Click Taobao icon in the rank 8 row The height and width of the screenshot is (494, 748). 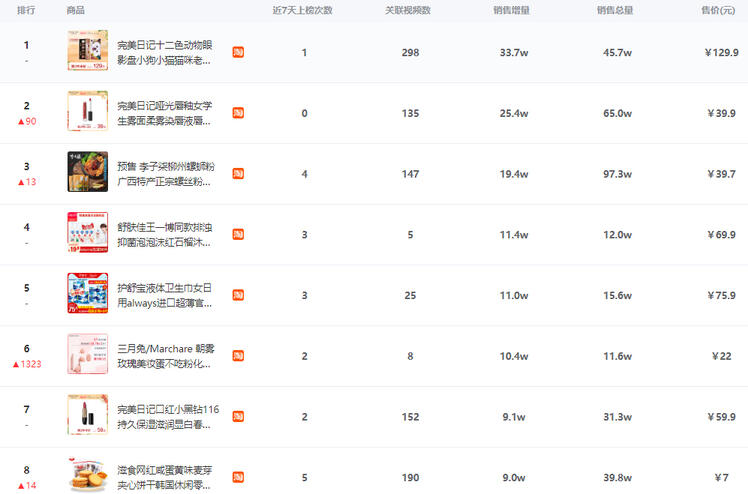238,477
